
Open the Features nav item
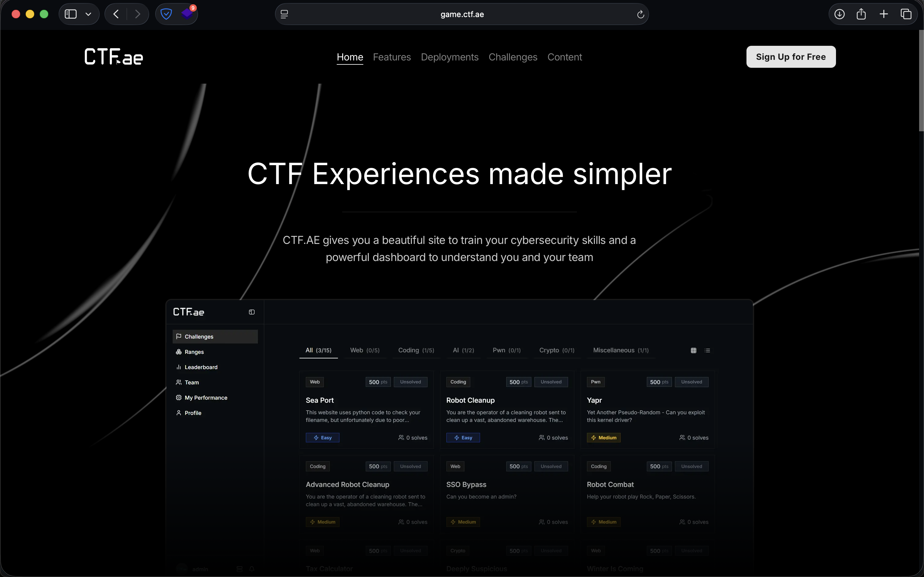[x=392, y=57]
